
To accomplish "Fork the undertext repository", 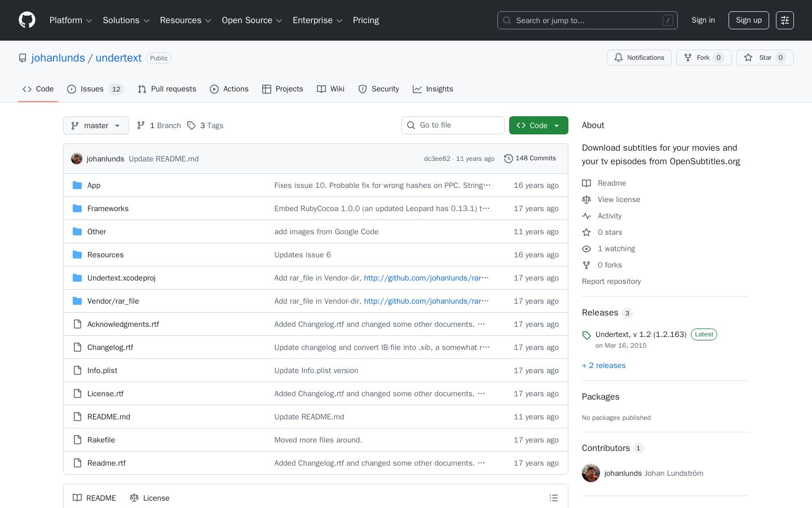I will [x=704, y=58].
